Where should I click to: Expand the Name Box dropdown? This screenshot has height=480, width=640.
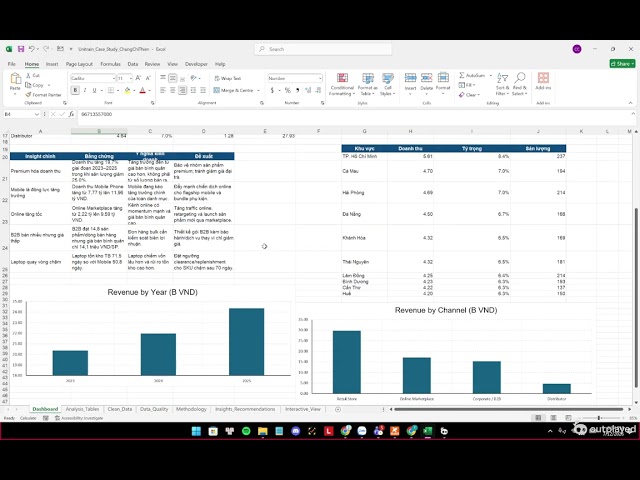click(x=37, y=114)
